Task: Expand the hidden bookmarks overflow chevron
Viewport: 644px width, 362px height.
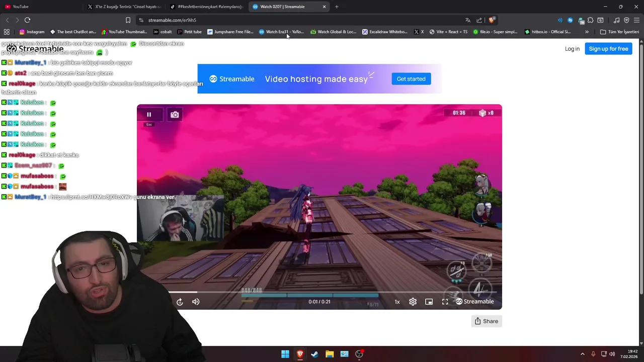Action: point(587,32)
